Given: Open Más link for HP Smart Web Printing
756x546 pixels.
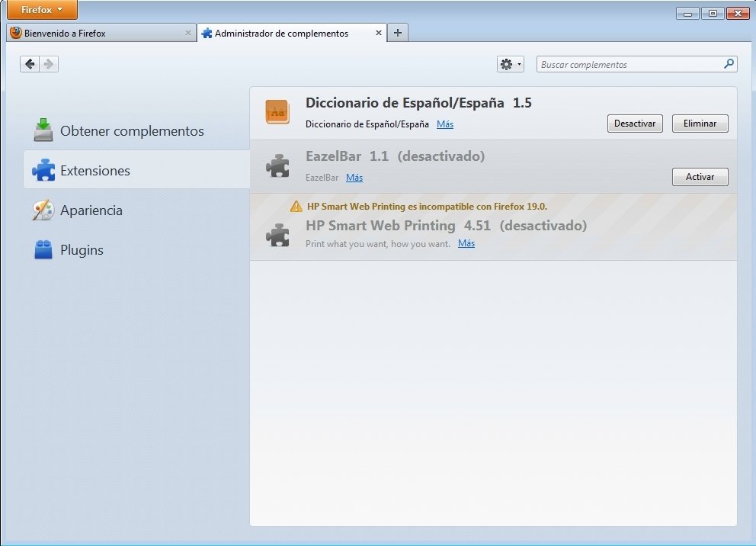Looking at the screenshot, I should tap(466, 243).
